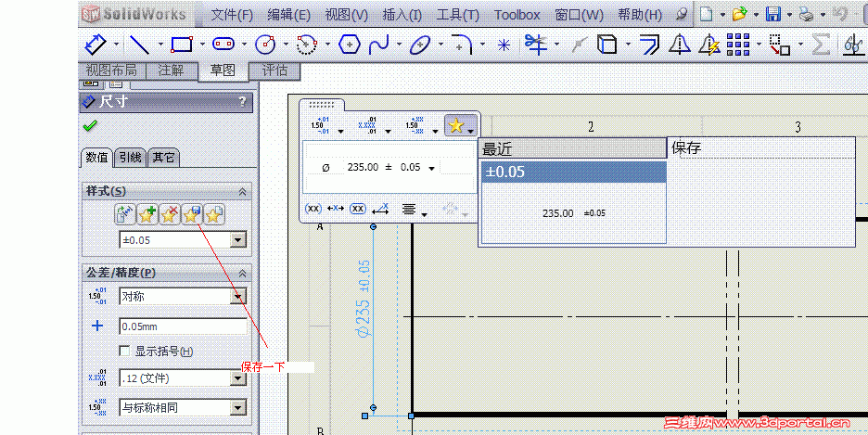The image size is (868, 435).
Task: Click the Save floppy disk icon
Action: (x=773, y=15)
